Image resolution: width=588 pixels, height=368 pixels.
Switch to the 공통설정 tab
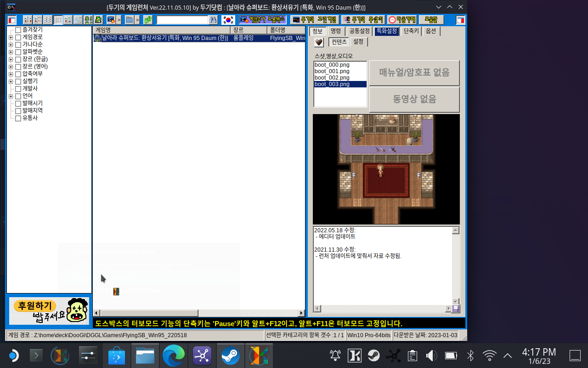pyautogui.click(x=359, y=31)
